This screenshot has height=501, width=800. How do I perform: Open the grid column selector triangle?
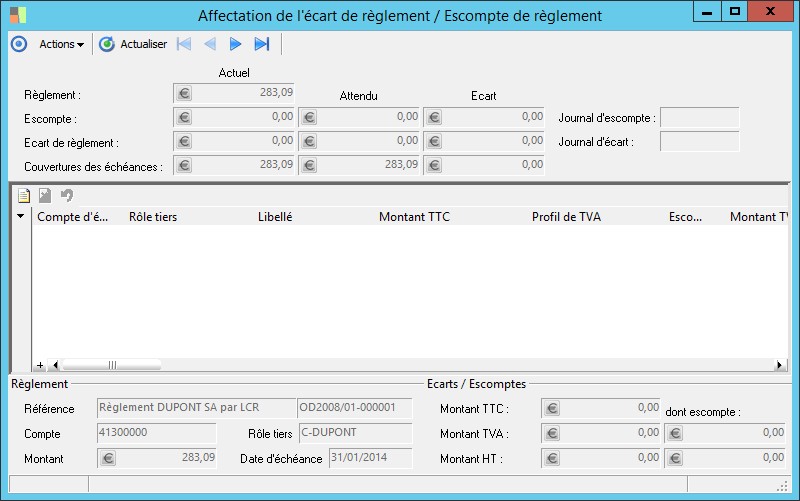pos(20,216)
